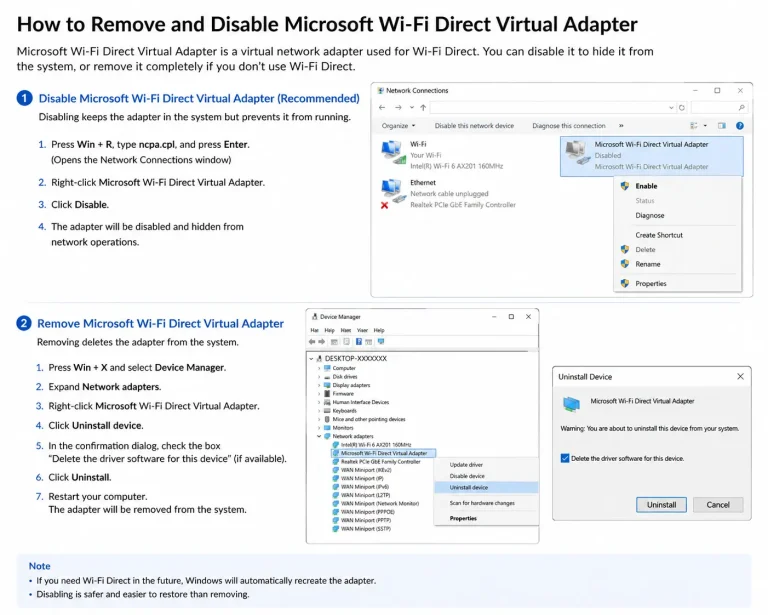Viewport: 768px width, 615px height.
Task: Click the Monitors category icon in device tree
Action: pyautogui.click(x=327, y=428)
